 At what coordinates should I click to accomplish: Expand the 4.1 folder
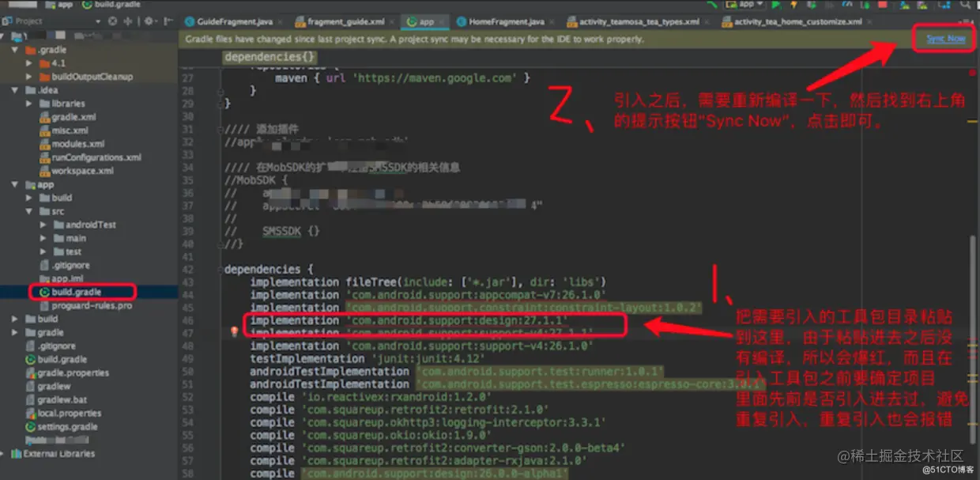click(29, 63)
